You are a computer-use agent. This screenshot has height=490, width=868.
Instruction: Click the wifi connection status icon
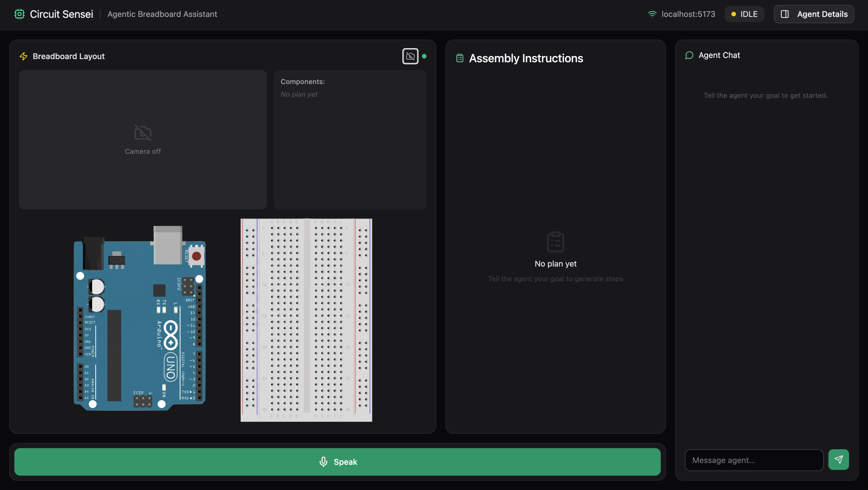[x=652, y=14]
